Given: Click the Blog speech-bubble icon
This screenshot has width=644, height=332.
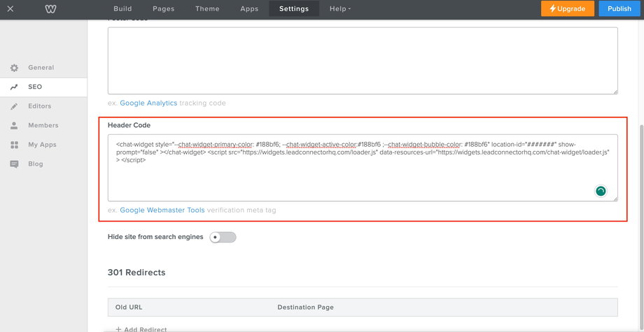Looking at the screenshot, I should click(x=14, y=164).
